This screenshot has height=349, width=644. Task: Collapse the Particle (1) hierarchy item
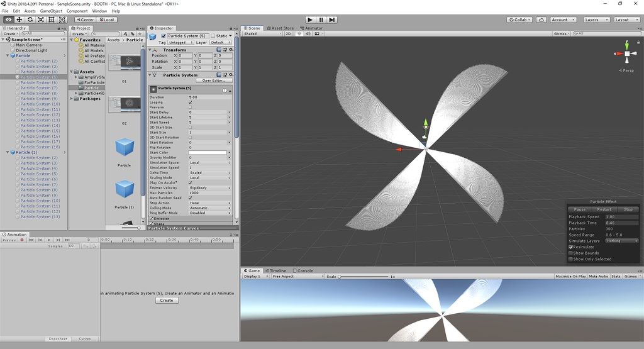point(8,152)
